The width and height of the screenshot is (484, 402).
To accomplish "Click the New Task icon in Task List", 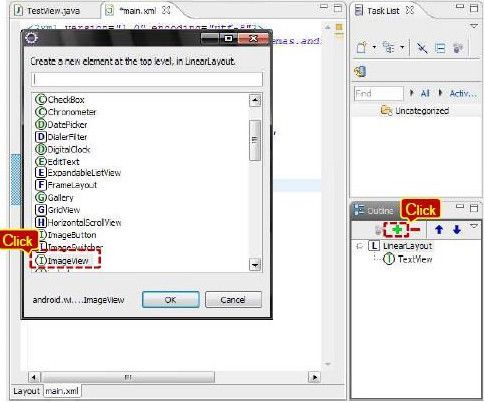I will point(362,48).
